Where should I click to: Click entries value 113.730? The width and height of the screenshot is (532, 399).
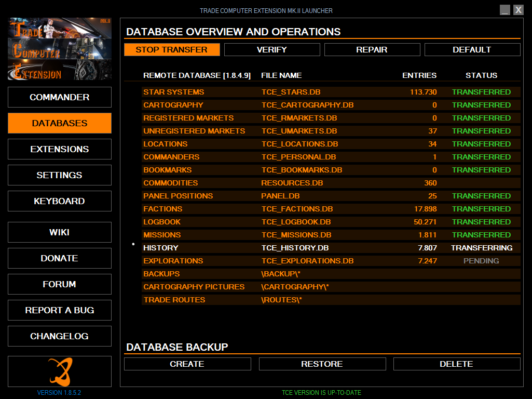click(x=423, y=92)
